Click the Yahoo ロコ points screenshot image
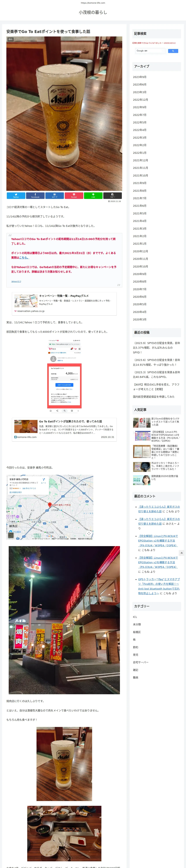 [64, 376]
